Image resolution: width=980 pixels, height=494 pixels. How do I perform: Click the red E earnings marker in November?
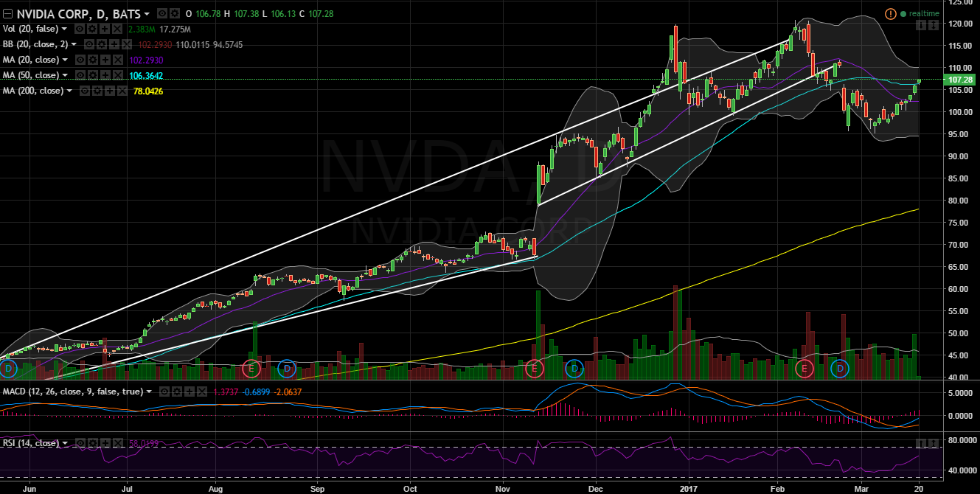tap(535, 367)
